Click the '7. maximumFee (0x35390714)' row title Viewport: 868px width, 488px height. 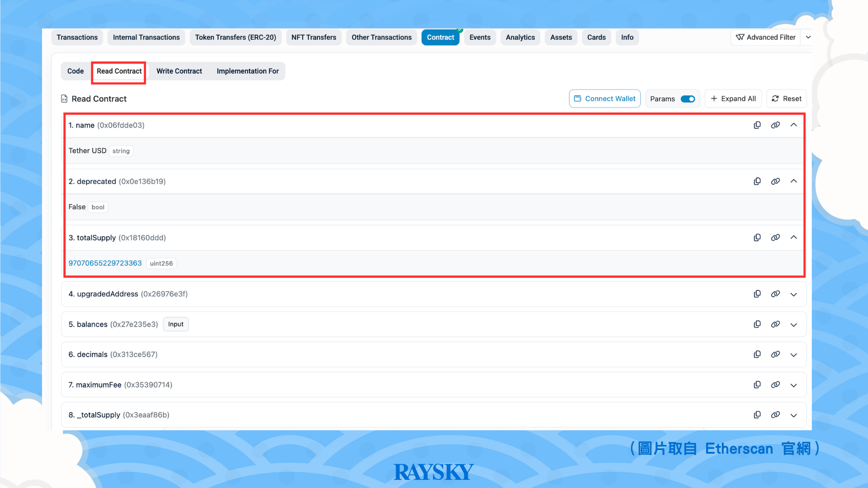click(x=120, y=385)
